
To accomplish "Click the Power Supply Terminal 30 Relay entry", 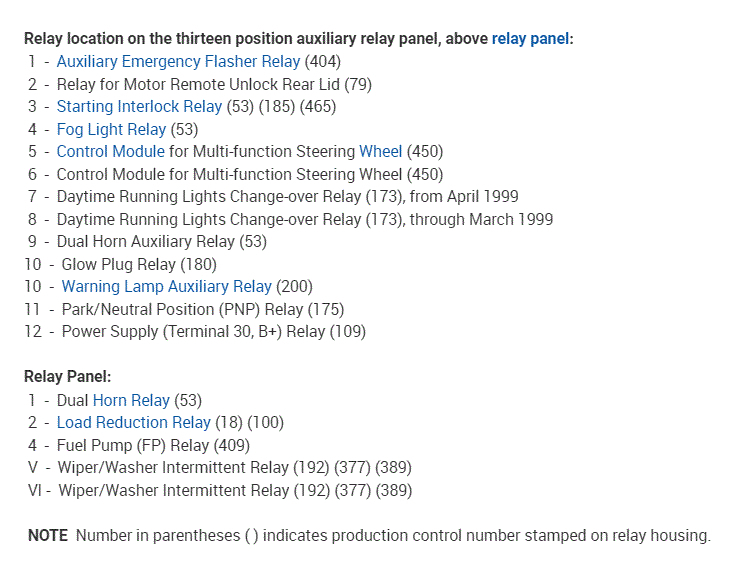I will click(x=213, y=332).
